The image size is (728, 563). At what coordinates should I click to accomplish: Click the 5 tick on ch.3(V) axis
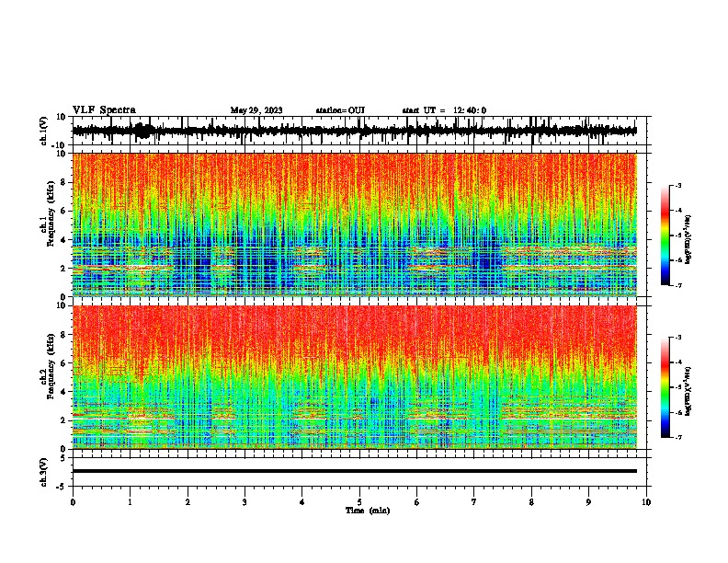(63, 457)
